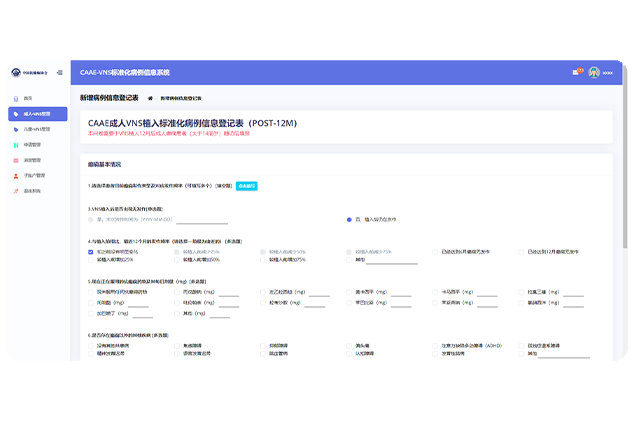Click the 首页 home icon in sidebar
Screen dimensions: 633x421
(x=16, y=98)
